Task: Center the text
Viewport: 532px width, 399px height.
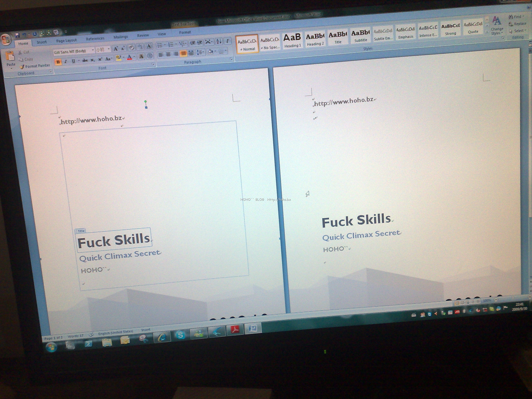Action: click(x=168, y=54)
